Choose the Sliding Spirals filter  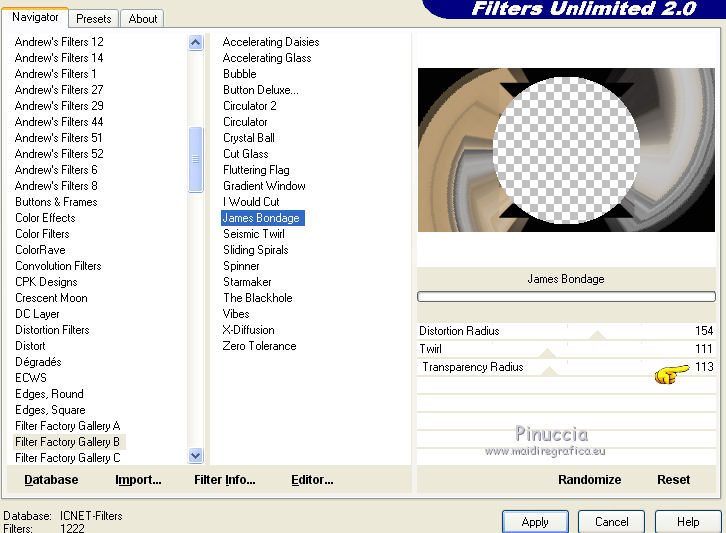pyautogui.click(x=256, y=250)
